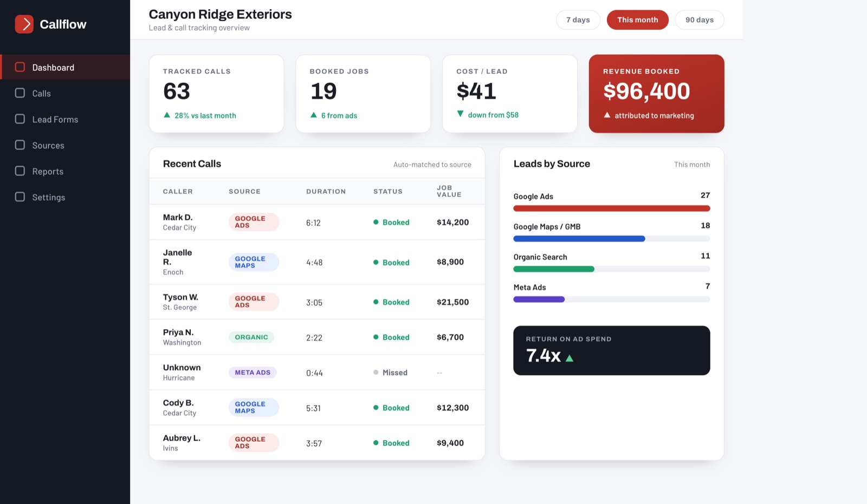Click the Callflow logo icon

click(x=24, y=24)
